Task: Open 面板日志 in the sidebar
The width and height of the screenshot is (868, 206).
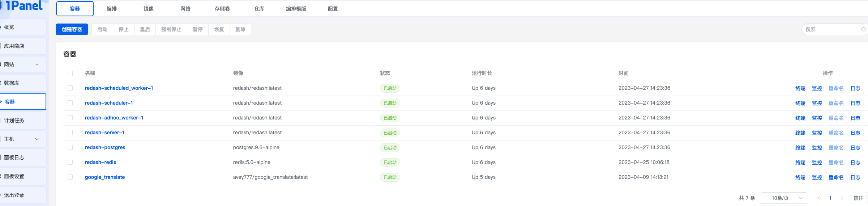Action: 23,157
